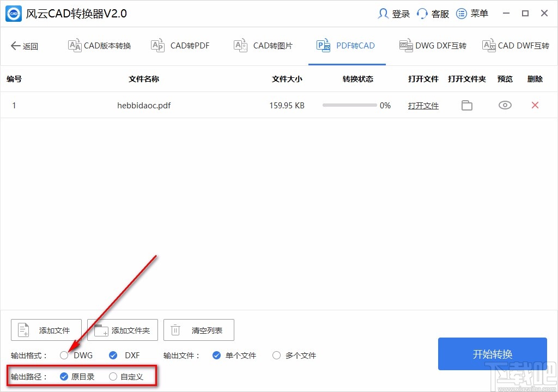Switch to CAD转PDF tab
The image size is (558, 392).
[180, 46]
